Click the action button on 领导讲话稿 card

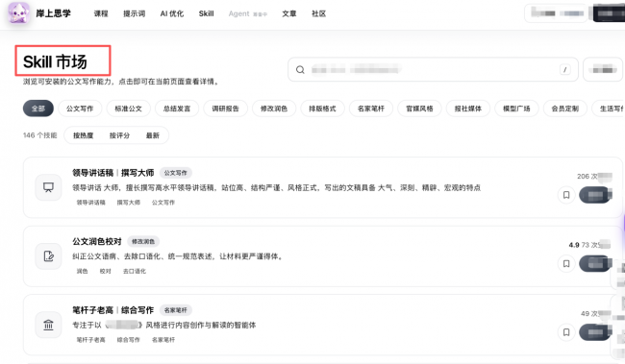(595, 195)
